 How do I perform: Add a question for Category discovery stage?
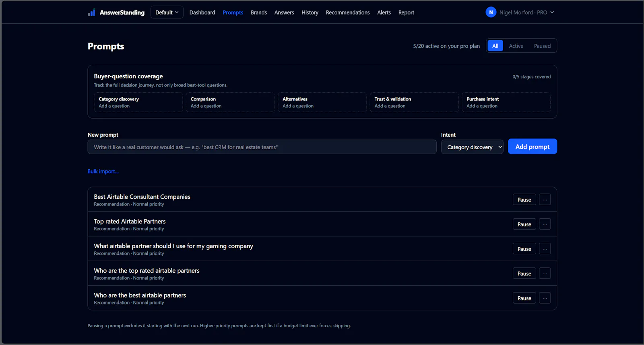click(138, 102)
